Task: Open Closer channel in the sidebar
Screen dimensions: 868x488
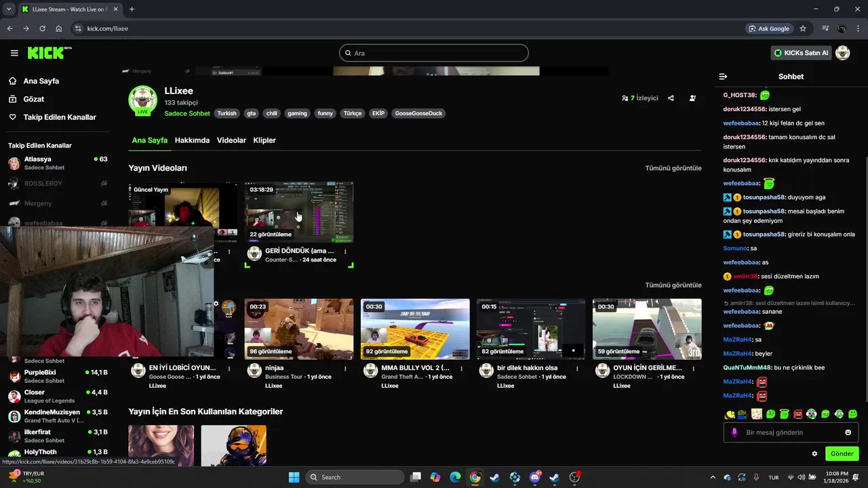Action: (x=58, y=396)
